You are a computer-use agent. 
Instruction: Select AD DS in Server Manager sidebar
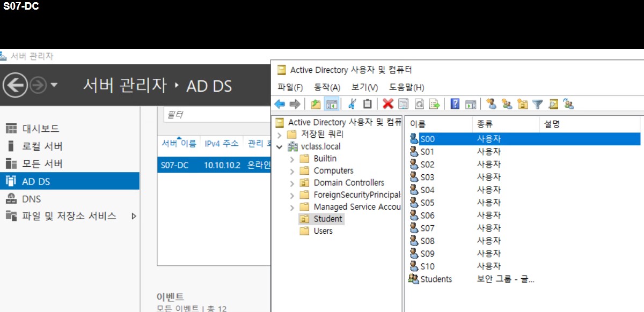[x=70, y=181]
